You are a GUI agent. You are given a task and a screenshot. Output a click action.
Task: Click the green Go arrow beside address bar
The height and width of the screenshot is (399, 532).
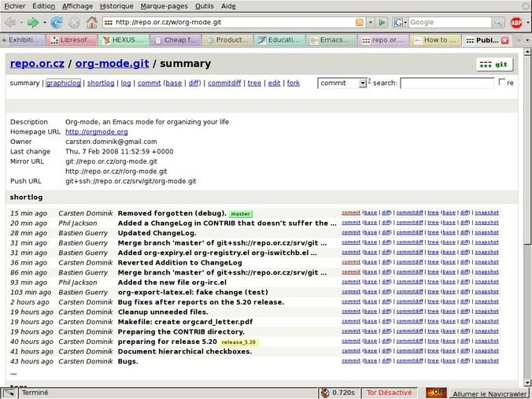click(382, 22)
